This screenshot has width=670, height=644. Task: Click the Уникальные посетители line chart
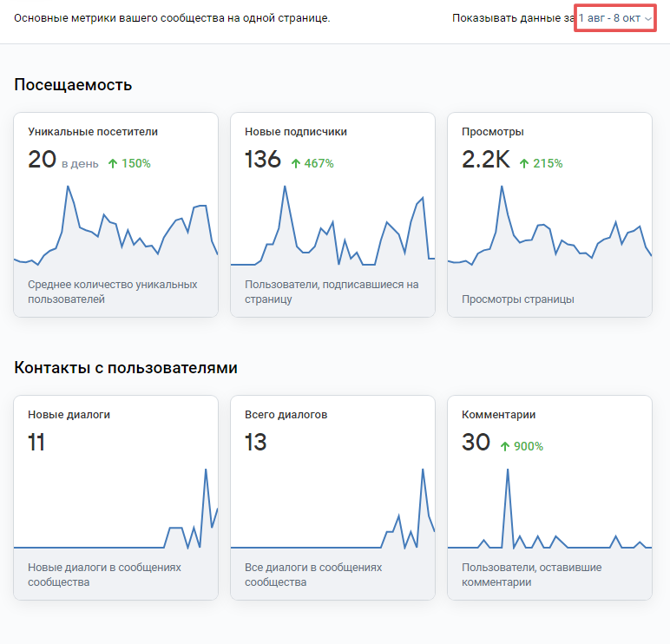point(115,226)
